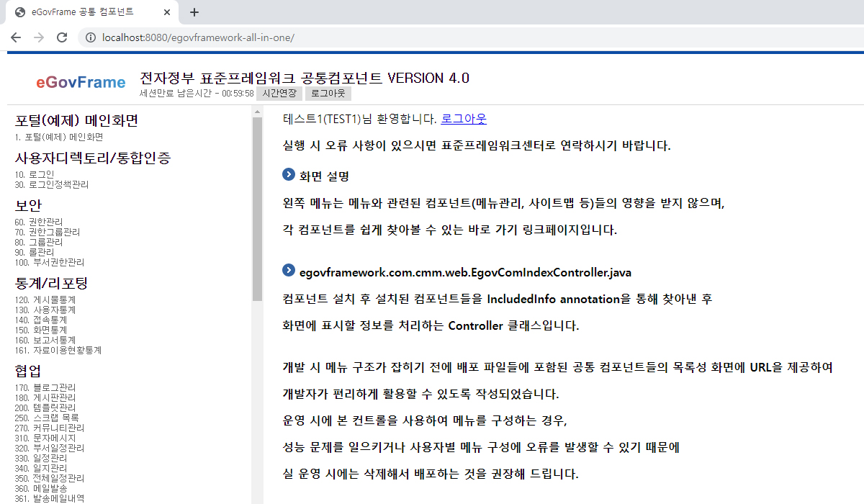Click the blue arrow beside 화면 설명
Viewport: 864px width, 504px height.
pyautogui.click(x=289, y=174)
